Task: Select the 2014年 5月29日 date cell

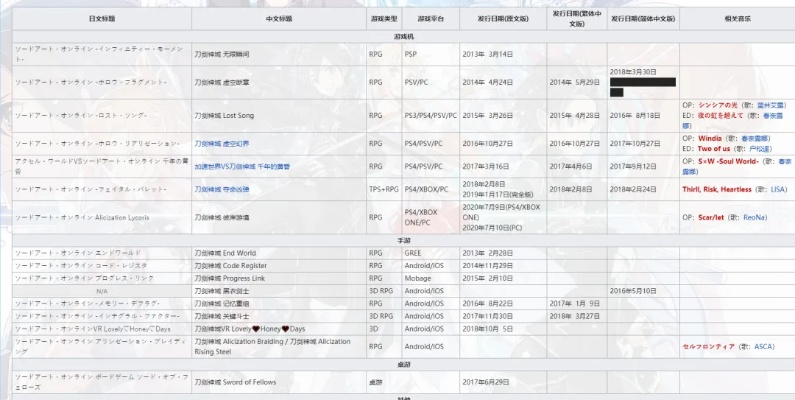Action: coord(577,82)
